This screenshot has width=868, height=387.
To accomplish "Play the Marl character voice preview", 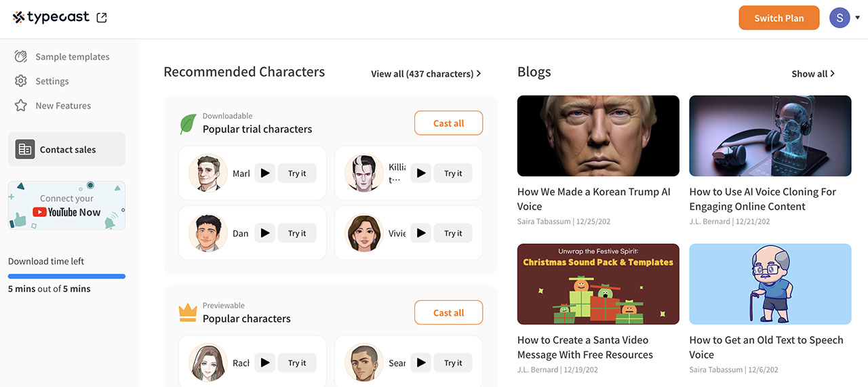I will coord(265,174).
